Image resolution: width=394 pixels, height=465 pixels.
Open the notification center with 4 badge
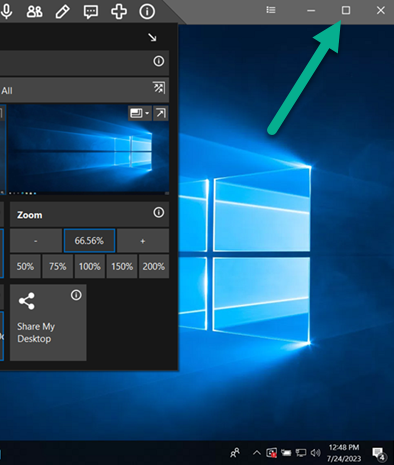coord(378,453)
